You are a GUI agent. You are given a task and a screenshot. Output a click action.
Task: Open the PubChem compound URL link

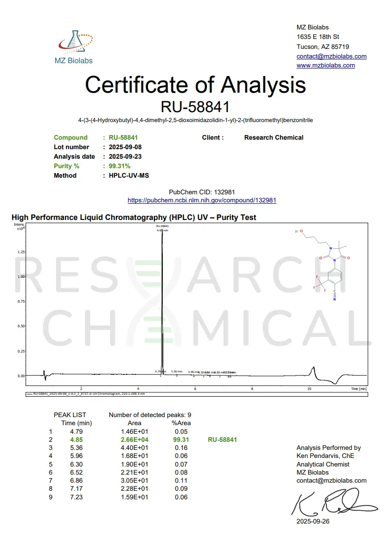click(x=202, y=200)
